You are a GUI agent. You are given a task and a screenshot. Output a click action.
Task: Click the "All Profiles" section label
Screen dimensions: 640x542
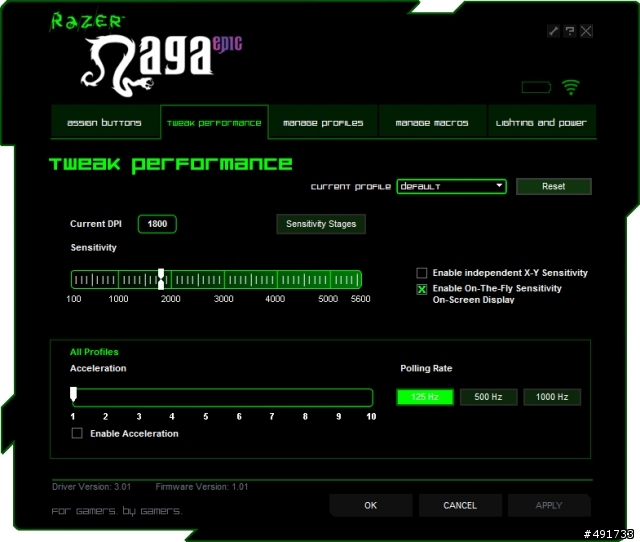94,352
